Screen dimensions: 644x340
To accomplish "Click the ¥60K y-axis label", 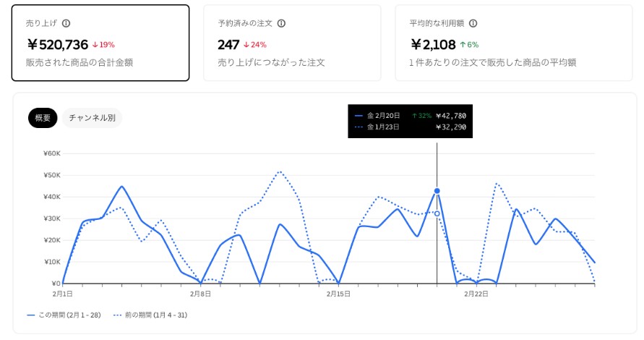I will pos(52,153).
